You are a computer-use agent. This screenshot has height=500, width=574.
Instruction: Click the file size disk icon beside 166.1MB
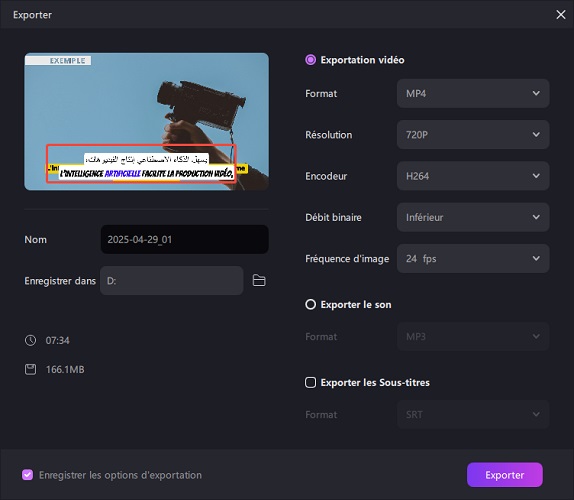click(30, 369)
